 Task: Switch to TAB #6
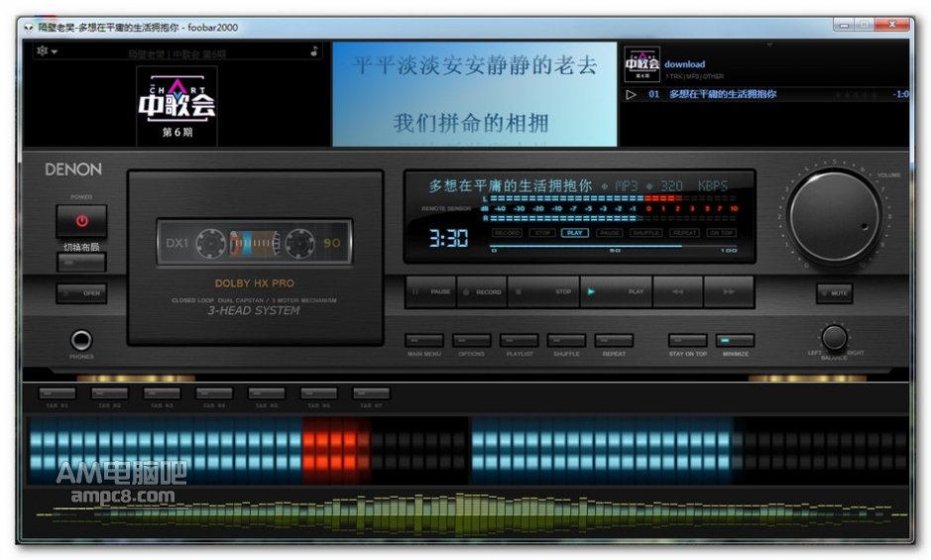coord(319,393)
